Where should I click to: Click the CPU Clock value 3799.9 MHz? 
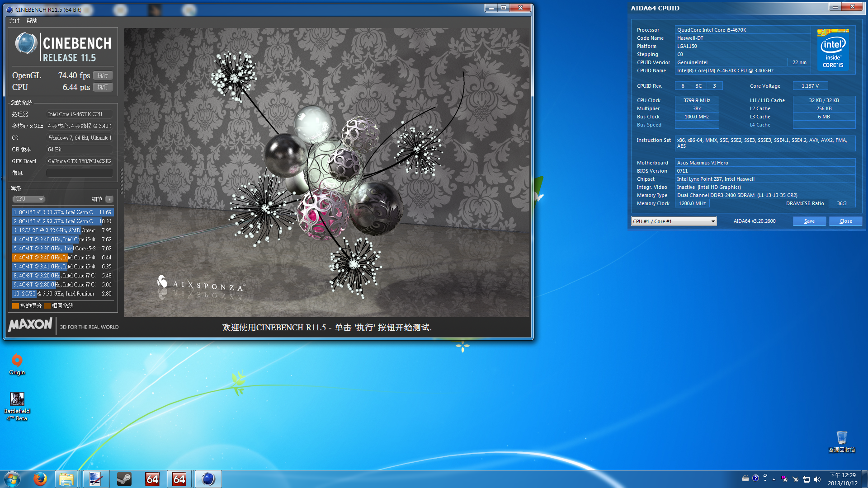pyautogui.click(x=697, y=100)
